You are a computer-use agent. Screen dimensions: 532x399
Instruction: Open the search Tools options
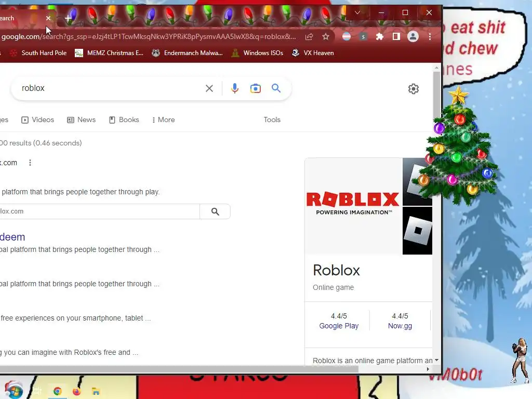click(x=272, y=120)
